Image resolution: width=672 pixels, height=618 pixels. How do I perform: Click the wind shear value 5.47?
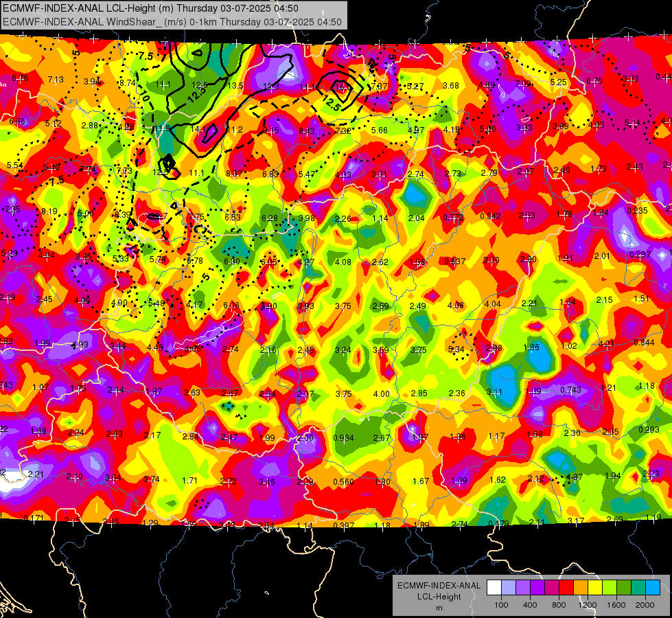[x=307, y=174]
